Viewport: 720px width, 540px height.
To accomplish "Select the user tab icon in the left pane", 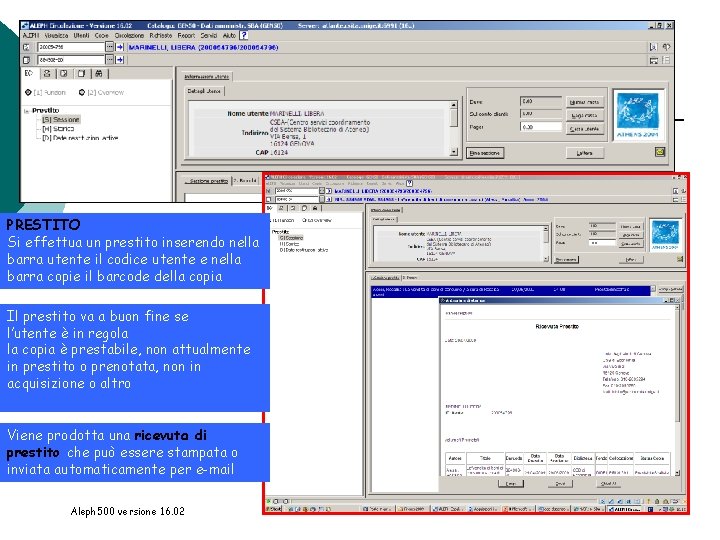I will click(x=47, y=73).
